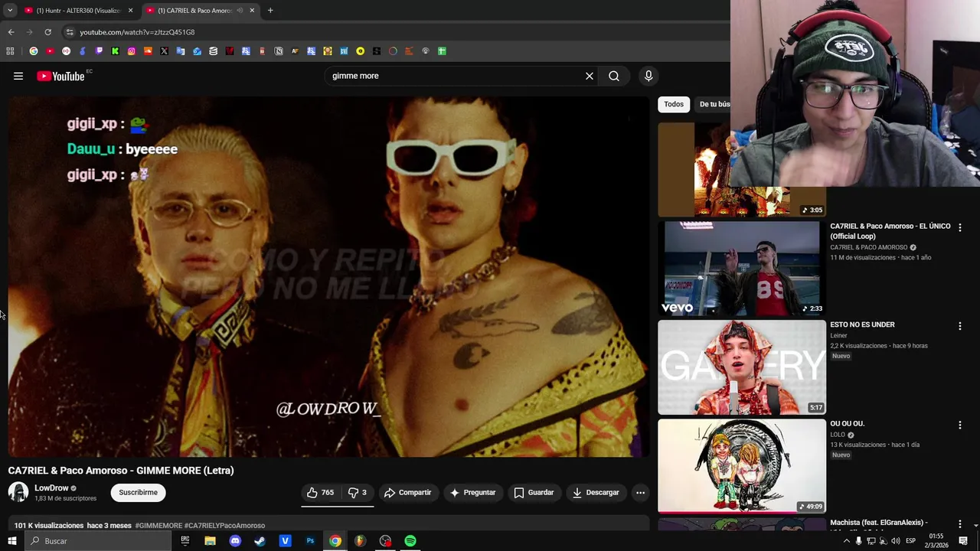980x551 pixels.
Task: Close the CA7RIEL & Paco Amoroso tab
Action: 252,11
